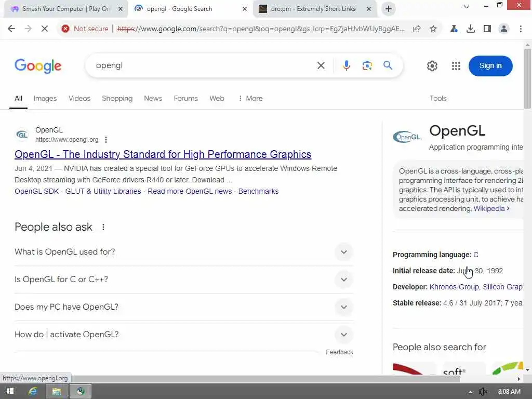This screenshot has height=399, width=532.
Task: Open the More search filters dropdown
Action: point(250,98)
